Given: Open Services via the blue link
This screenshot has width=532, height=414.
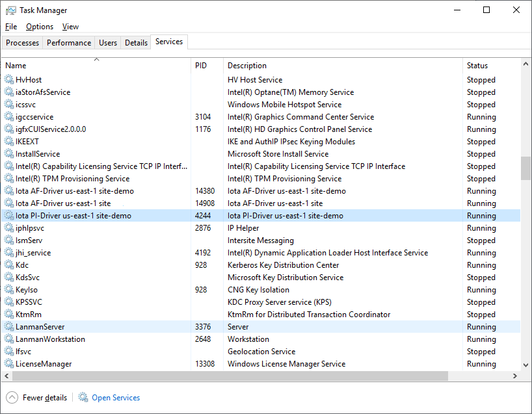Looking at the screenshot, I should 116,397.
